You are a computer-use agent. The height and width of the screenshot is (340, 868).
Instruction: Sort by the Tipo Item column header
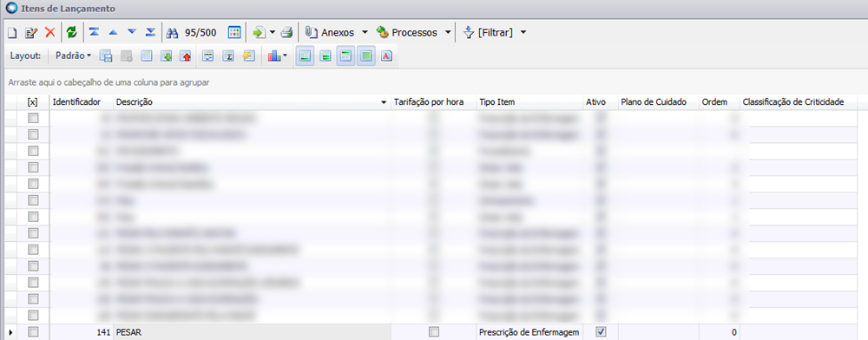tap(529, 102)
